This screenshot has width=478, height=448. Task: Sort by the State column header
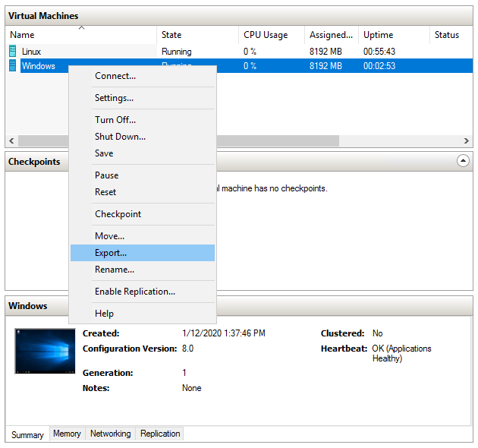click(x=197, y=35)
